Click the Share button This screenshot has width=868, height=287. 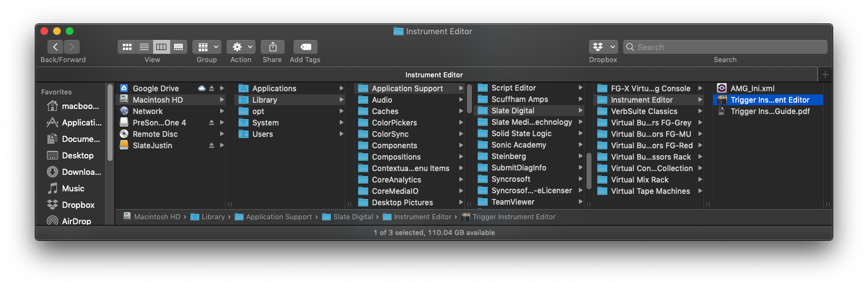(x=273, y=47)
